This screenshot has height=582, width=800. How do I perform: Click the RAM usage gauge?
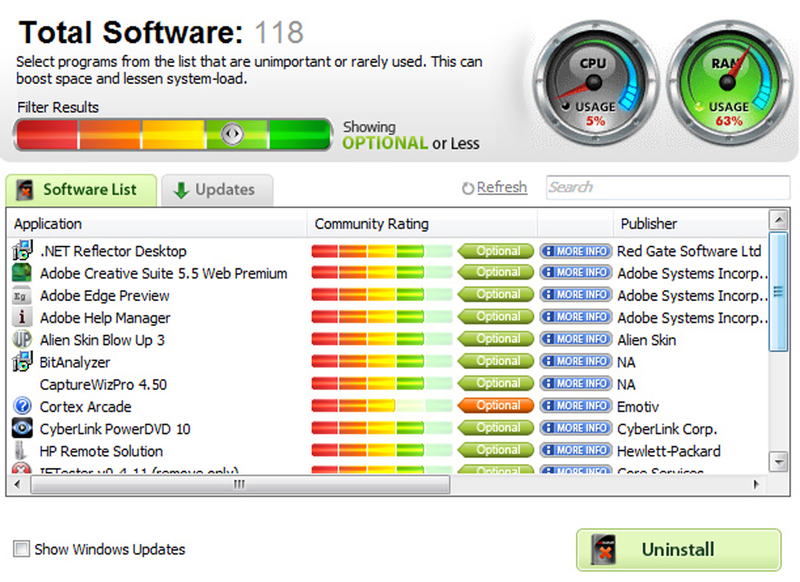click(x=729, y=84)
